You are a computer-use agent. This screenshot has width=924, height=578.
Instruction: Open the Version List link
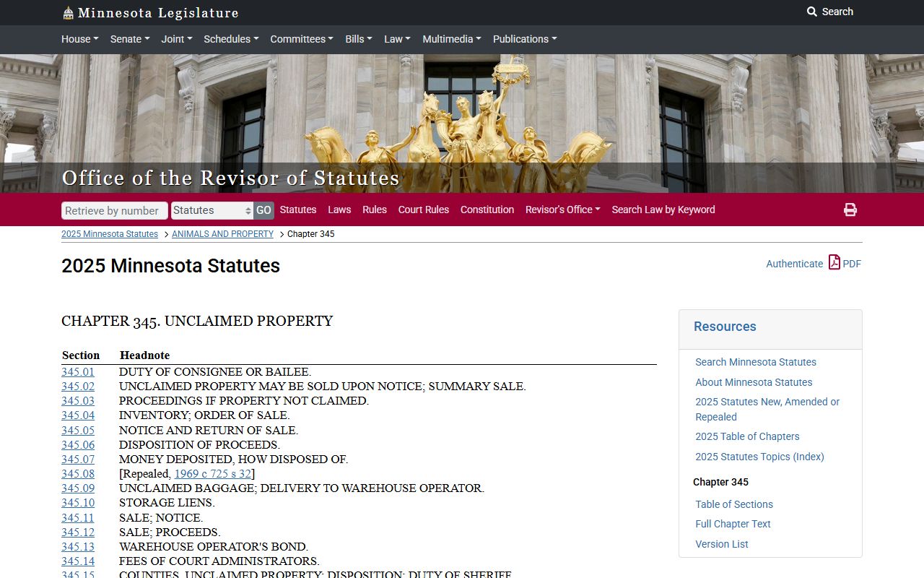tap(722, 544)
